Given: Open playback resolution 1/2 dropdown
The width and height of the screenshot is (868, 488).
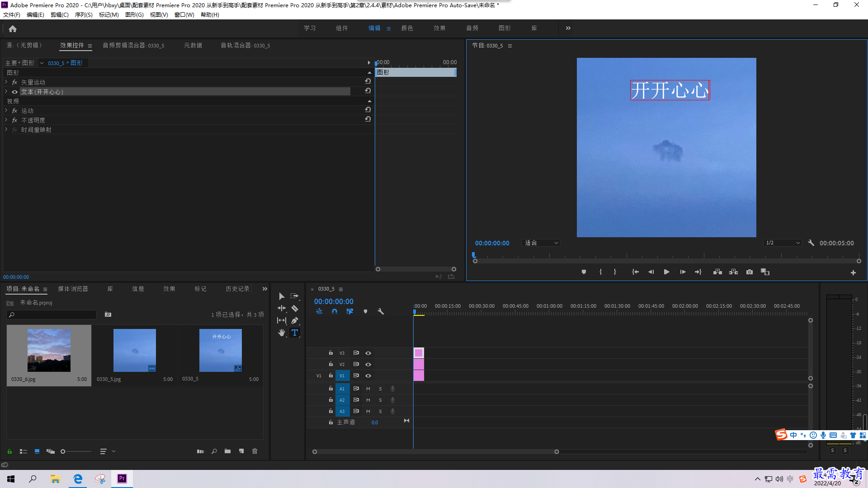Looking at the screenshot, I should (783, 243).
